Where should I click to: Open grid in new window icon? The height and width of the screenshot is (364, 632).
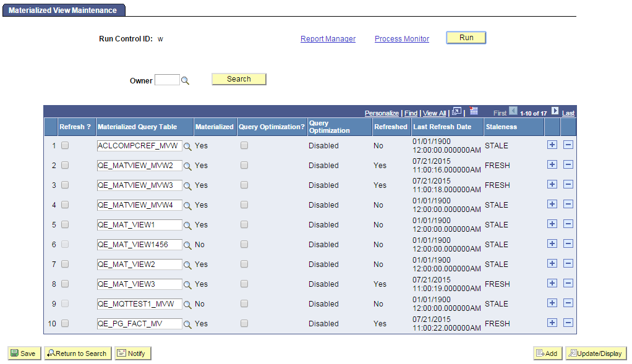coord(456,111)
